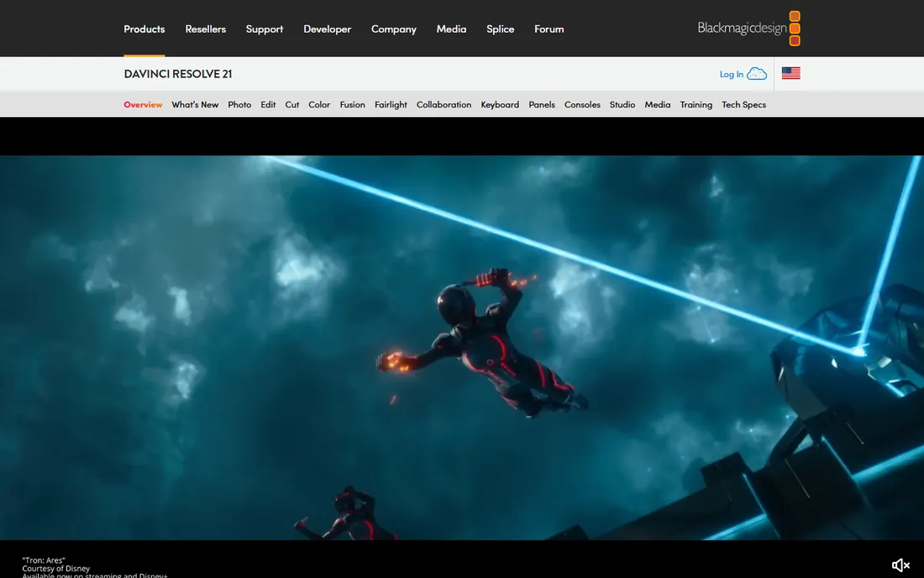Open the Panels tab
This screenshot has width=924, height=578.
click(x=542, y=104)
